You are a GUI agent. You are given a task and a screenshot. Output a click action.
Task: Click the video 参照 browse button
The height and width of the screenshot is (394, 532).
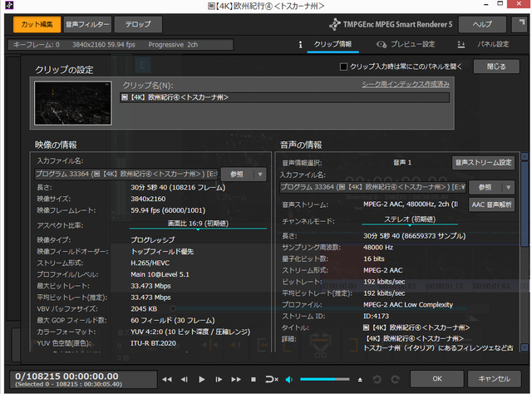[x=237, y=175]
